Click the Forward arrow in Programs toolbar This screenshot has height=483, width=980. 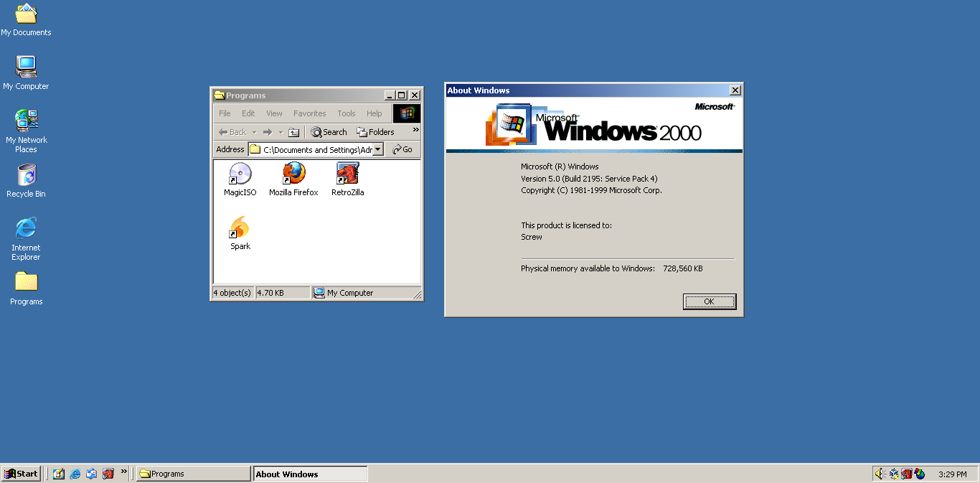(267, 132)
